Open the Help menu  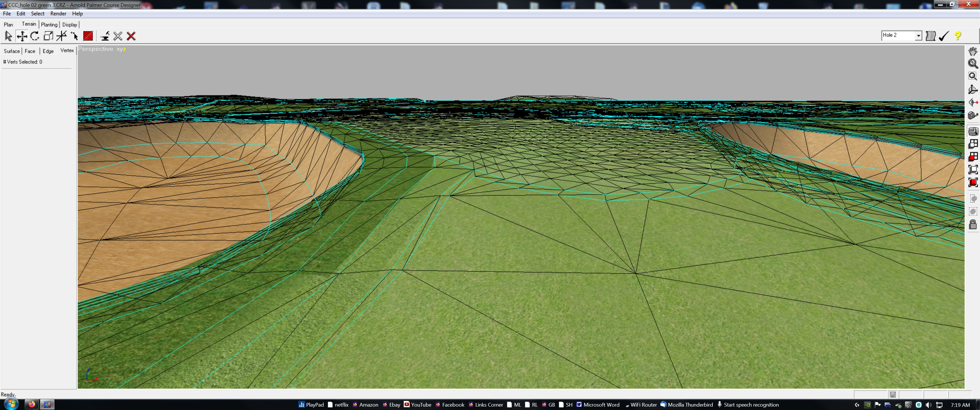click(77, 14)
